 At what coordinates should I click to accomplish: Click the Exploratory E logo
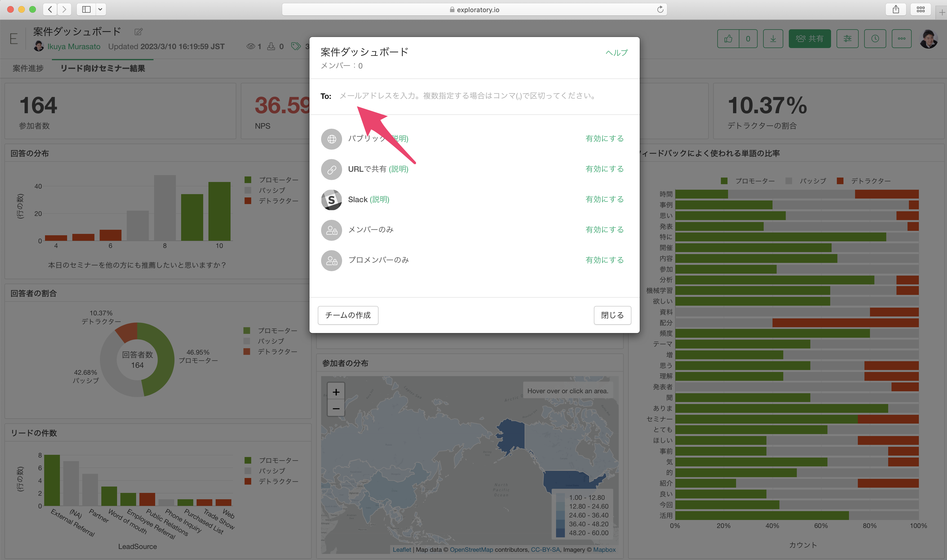pos(14,38)
